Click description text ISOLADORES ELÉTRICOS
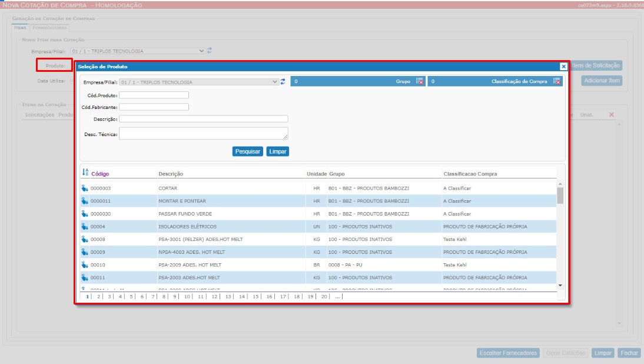Image resolution: width=644 pixels, height=364 pixels. (x=187, y=226)
